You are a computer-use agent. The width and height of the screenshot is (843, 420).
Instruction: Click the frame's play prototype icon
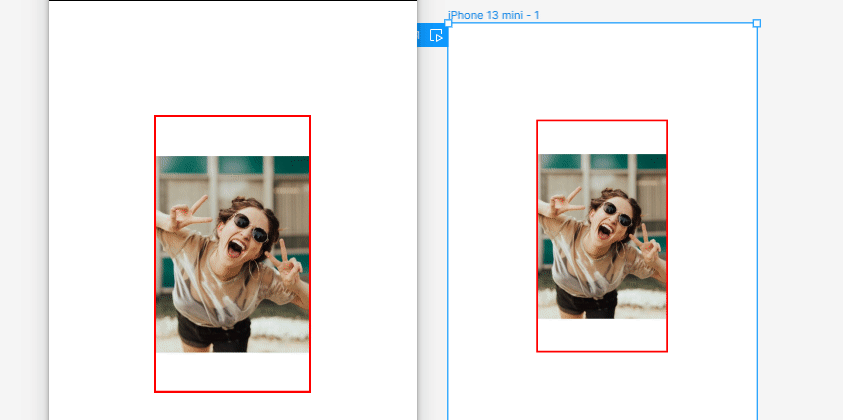click(436, 36)
